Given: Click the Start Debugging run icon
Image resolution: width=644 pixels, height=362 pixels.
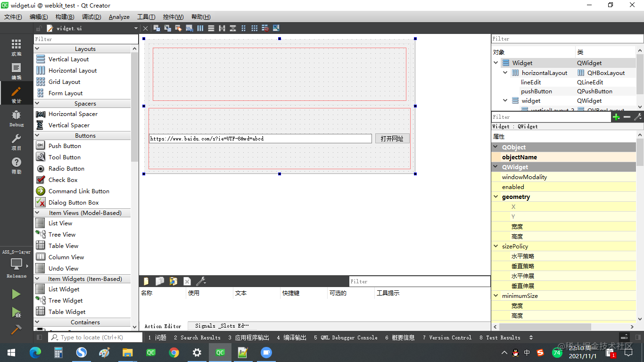Looking at the screenshot, I should click(16, 312).
